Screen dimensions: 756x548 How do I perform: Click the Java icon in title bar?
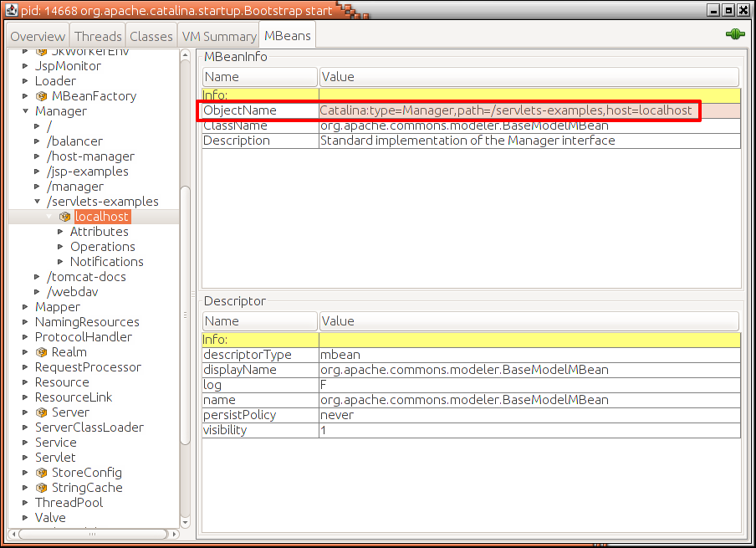point(11,9)
